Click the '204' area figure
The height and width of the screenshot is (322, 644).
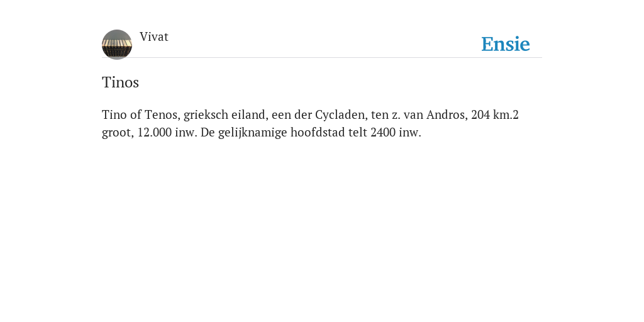[480, 114]
